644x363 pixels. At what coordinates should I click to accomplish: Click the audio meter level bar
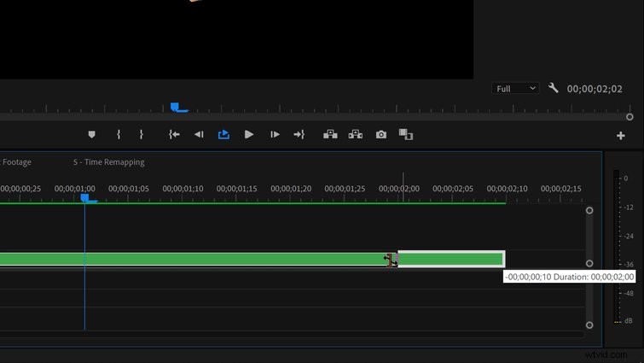pyautogui.click(x=616, y=247)
